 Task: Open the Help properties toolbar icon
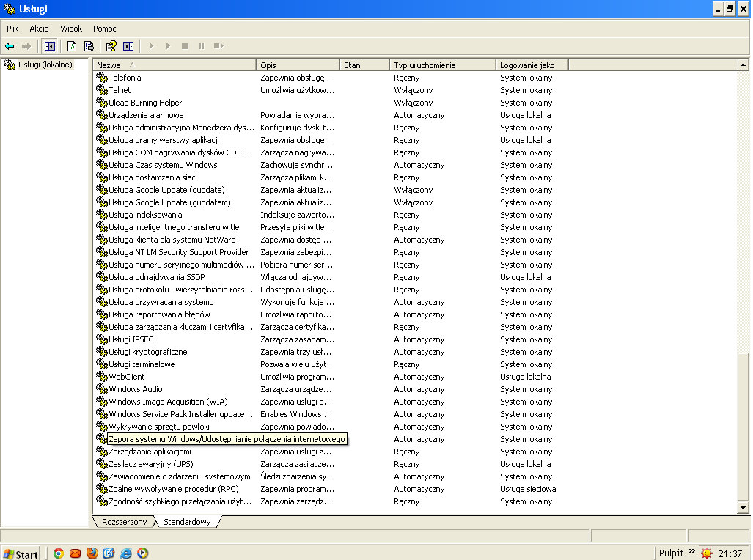click(x=111, y=46)
